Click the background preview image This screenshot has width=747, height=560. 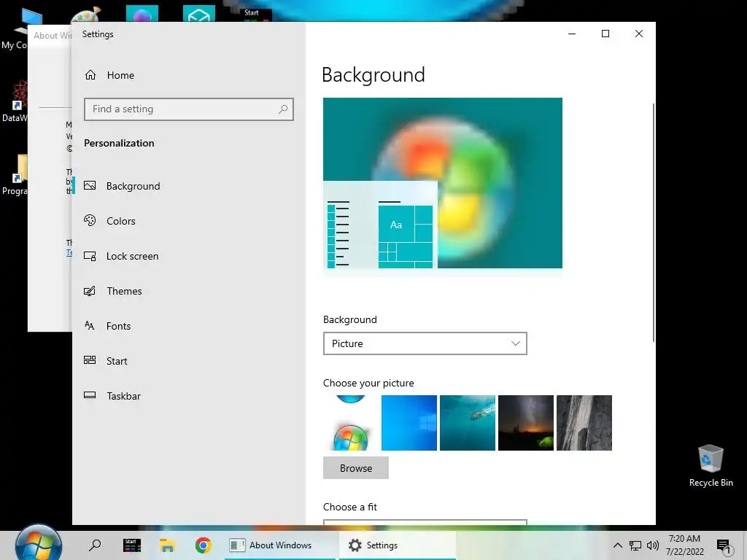(x=443, y=183)
